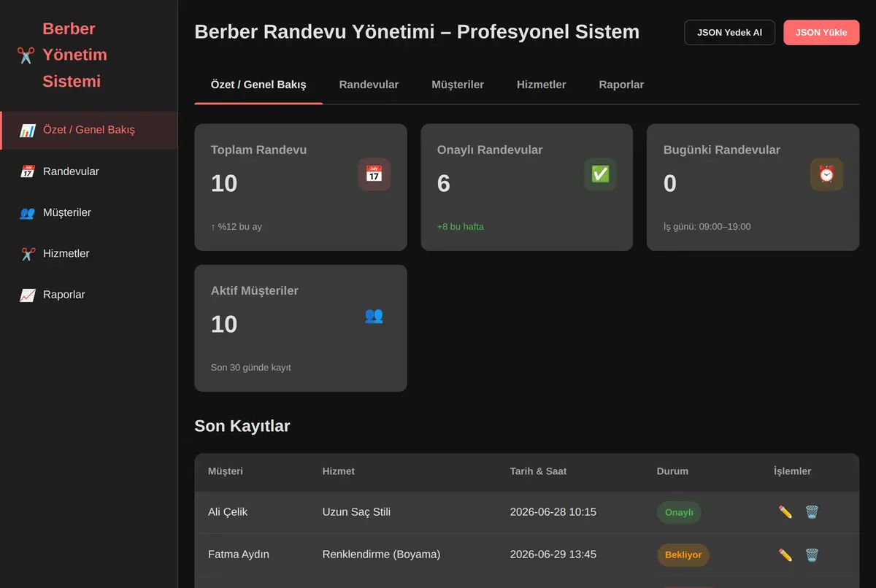The width and height of the screenshot is (876, 588).
Task: Click the Durum column header
Action: (672, 471)
